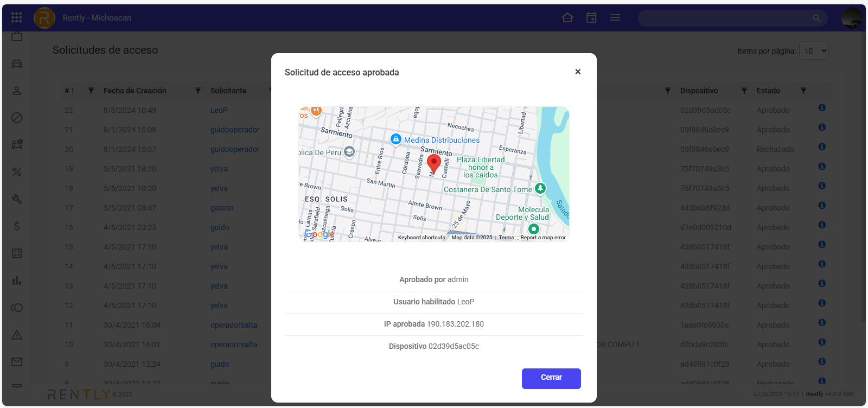Open the Fecha de Creación column filter

198,91
